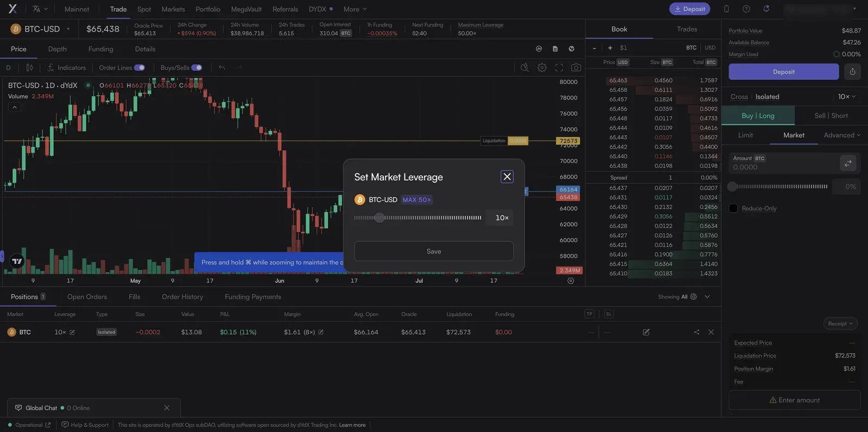Toggle the Order Lines switch
The width and height of the screenshot is (868, 432).
tap(139, 68)
